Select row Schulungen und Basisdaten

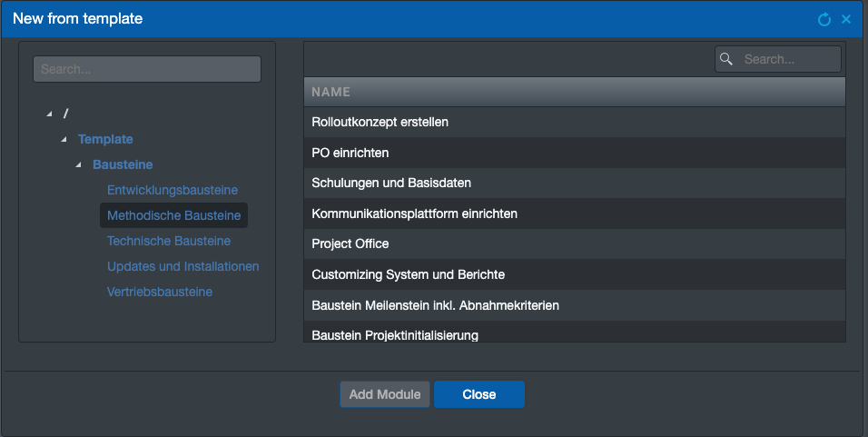click(574, 183)
